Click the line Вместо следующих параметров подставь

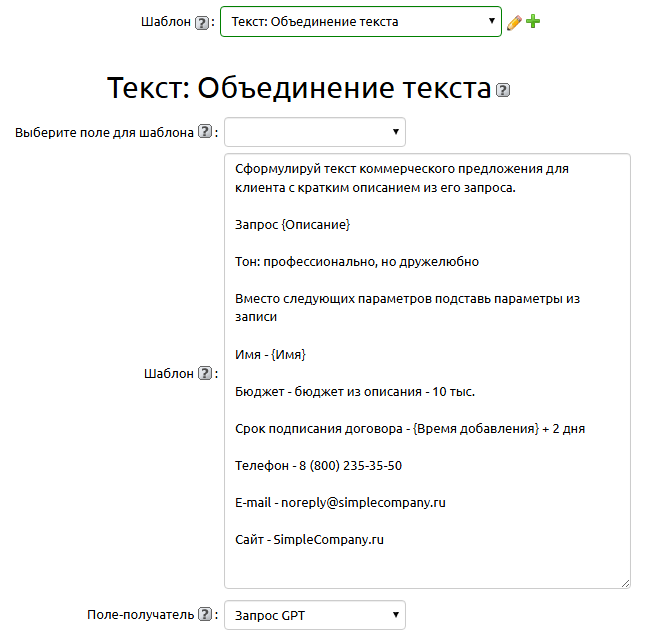click(407, 299)
